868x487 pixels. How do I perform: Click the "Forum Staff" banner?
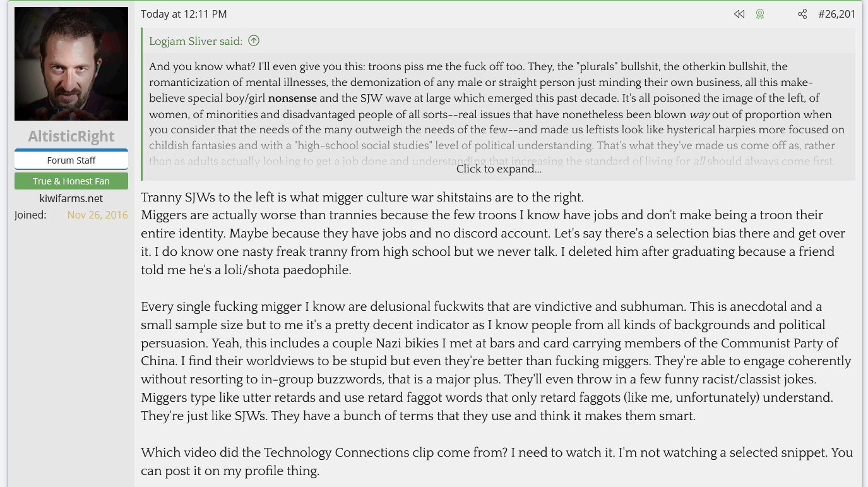(x=71, y=160)
